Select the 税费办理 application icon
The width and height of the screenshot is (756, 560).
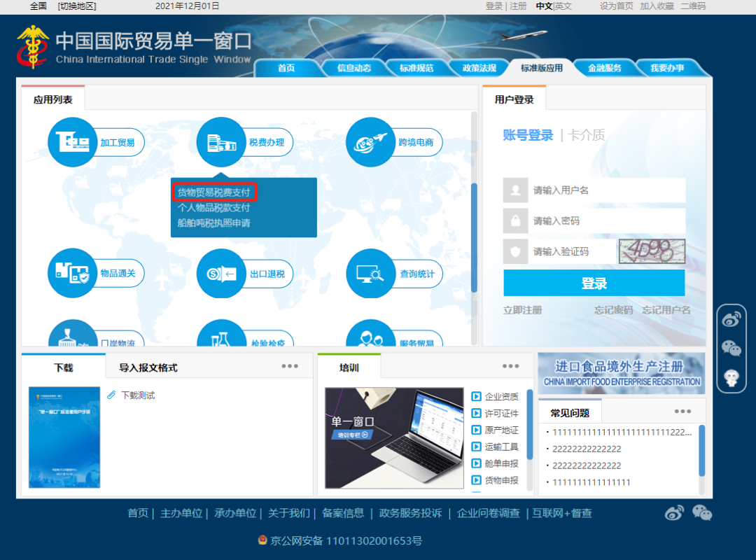221,141
